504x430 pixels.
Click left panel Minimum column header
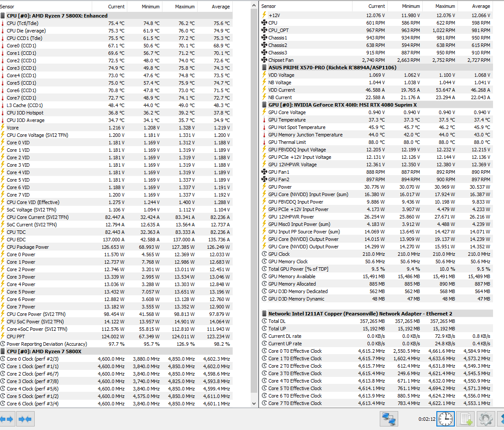point(144,7)
